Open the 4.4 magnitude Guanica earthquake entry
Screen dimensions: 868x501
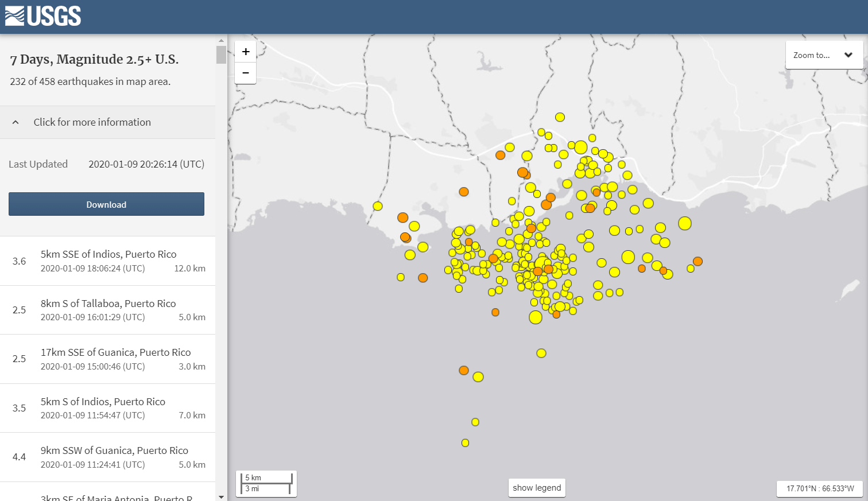(107, 457)
